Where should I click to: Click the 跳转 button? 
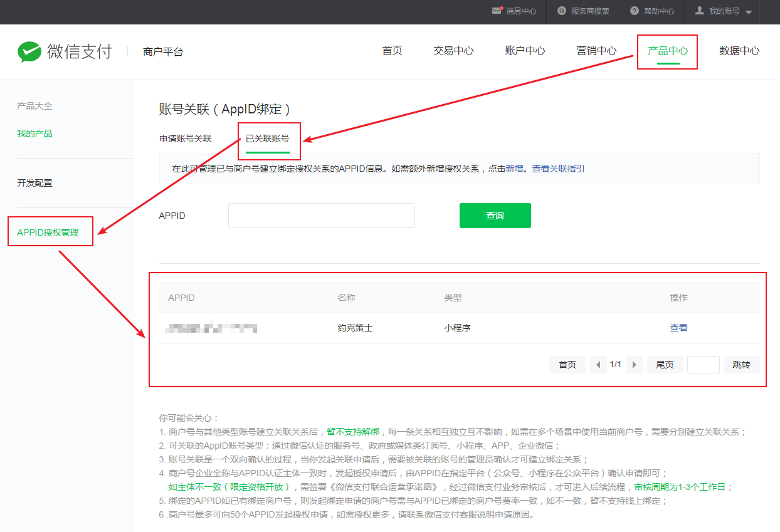[742, 365]
